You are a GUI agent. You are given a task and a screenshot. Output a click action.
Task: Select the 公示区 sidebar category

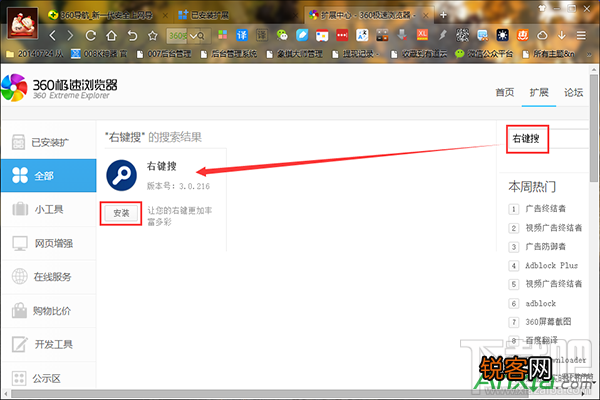[49, 378]
